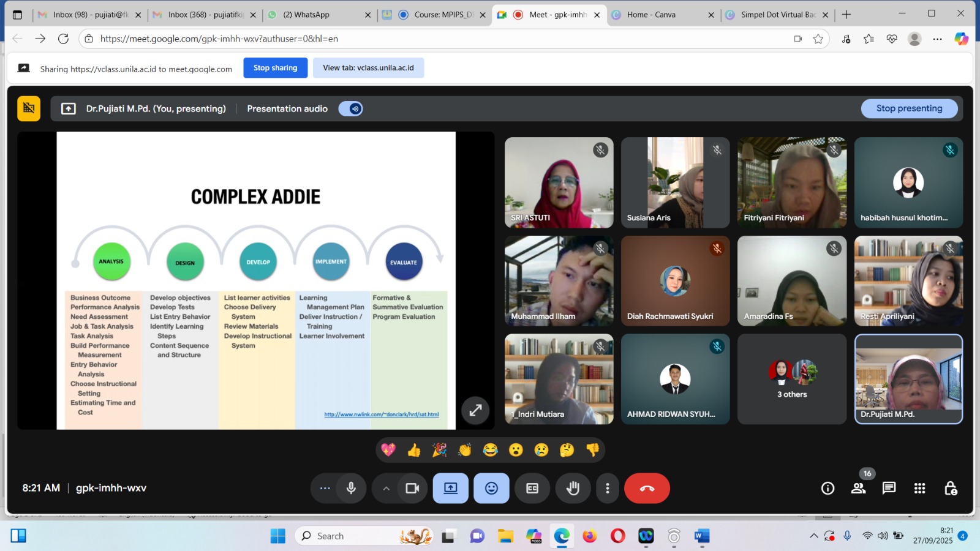Open the activities grid icon
The height and width of the screenshot is (551, 980).
(x=919, y=488)
